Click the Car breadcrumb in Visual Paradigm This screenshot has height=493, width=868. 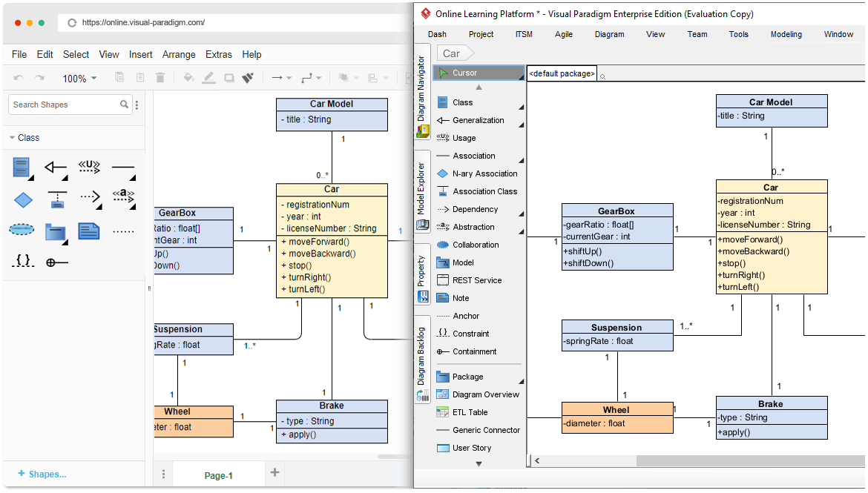[x=456, y=53]
